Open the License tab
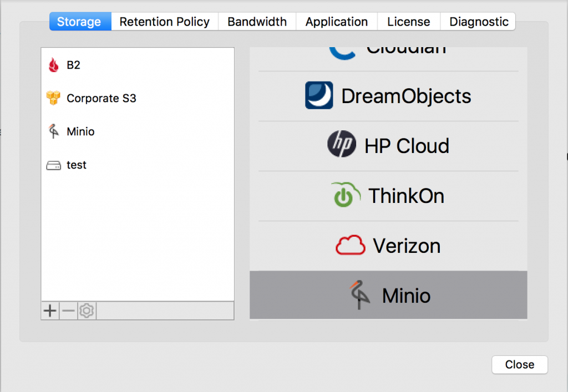Viewport: 568px width, 392px height. point(409,22)
